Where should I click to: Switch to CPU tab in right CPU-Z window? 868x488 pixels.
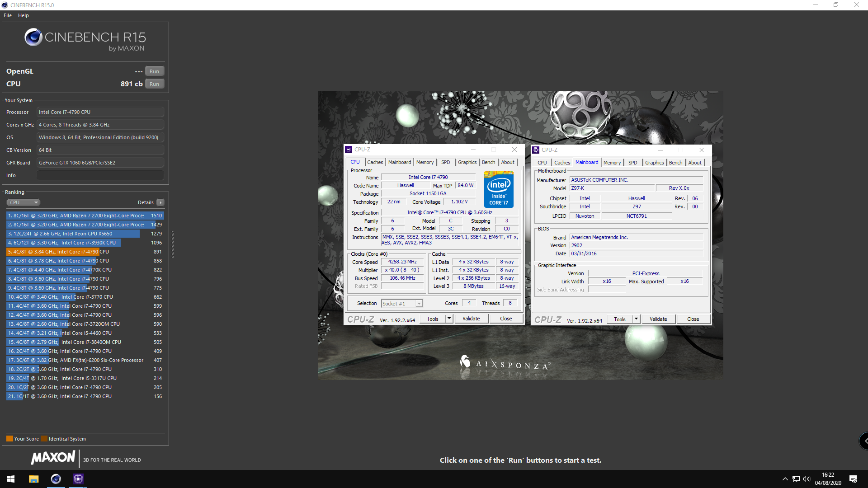[542, 163]
